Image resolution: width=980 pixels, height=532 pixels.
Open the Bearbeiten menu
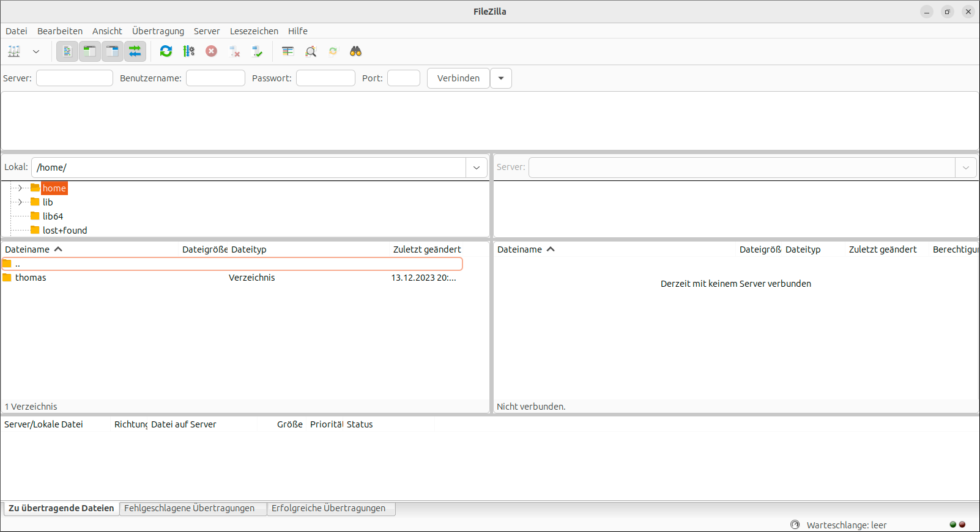60,31
